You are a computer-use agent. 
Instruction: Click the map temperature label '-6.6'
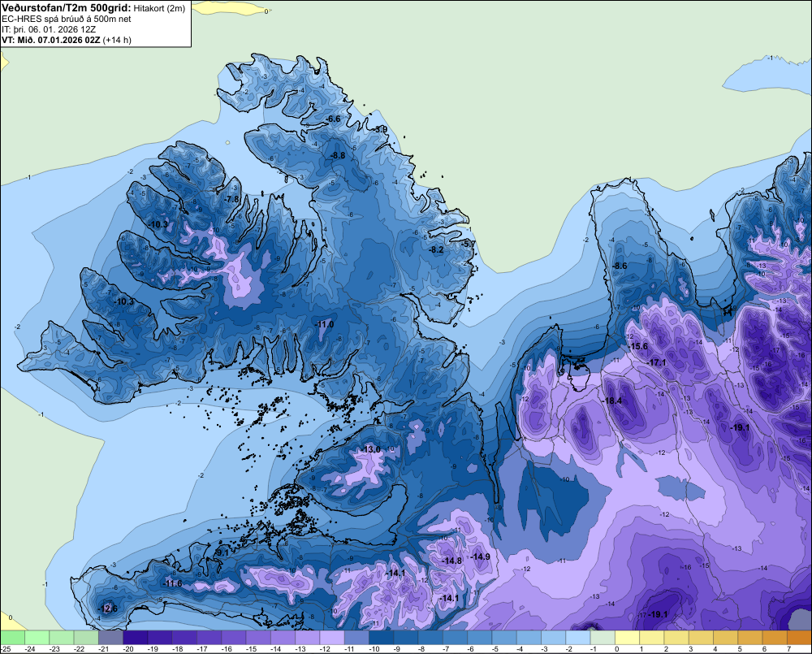tap(334, 119)
